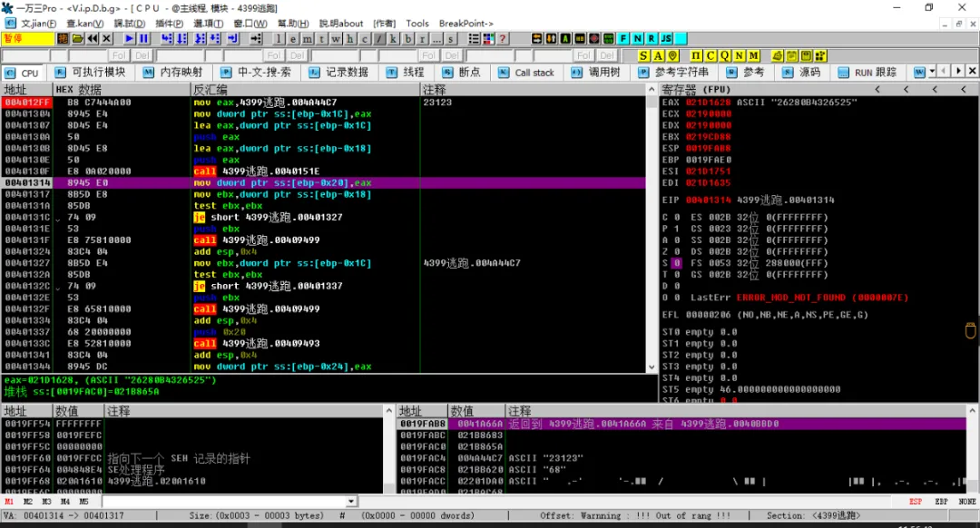Toggle the O overflow flag value
980x528 pixels.
[676, 298]
